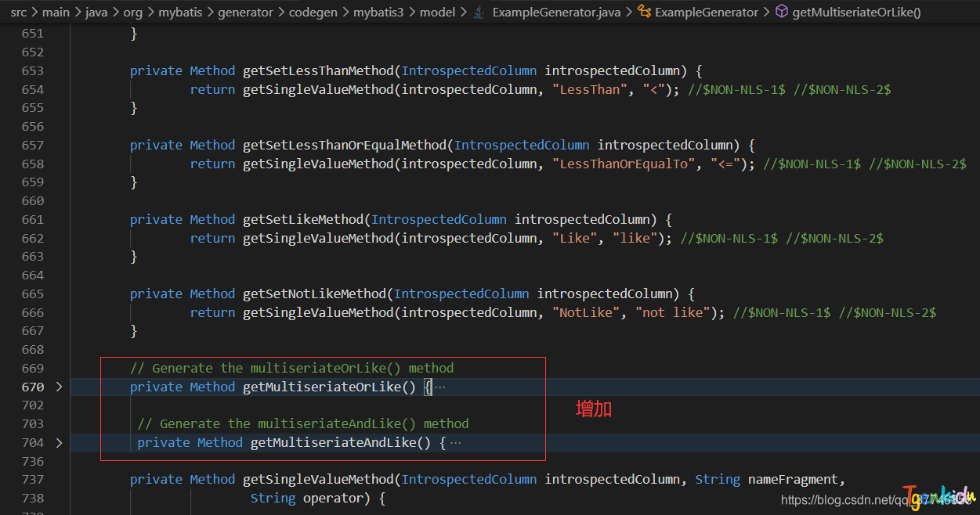The image size is (980, 515).
Task: Open main breadcrumb segment
Action: pyautogui.click(x=56, y=12)
